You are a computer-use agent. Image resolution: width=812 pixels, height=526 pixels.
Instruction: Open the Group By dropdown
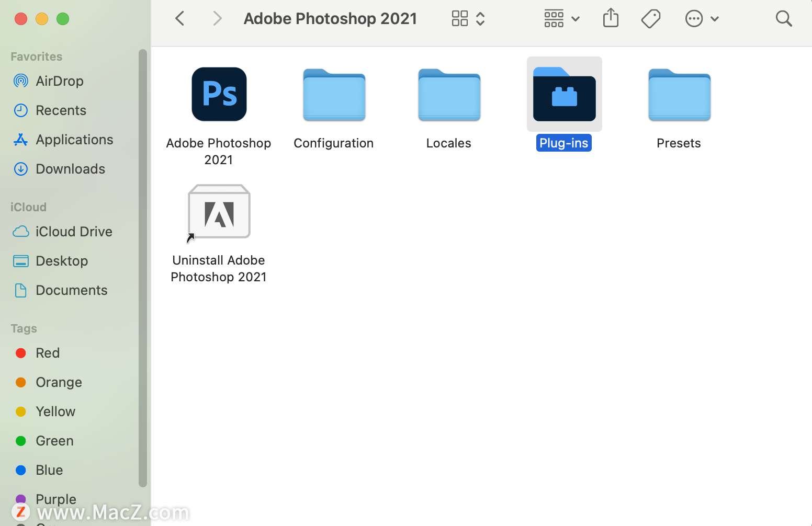click(562, 19)
